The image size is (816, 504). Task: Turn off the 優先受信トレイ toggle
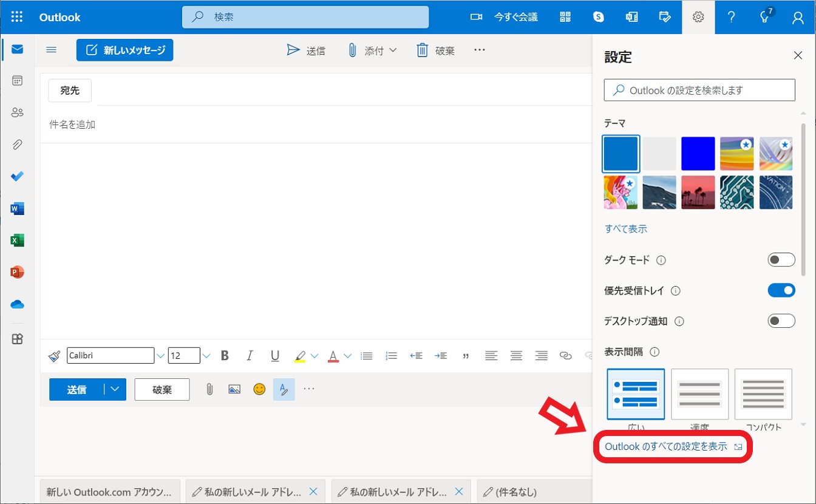pyautogui.click(x=781, y=291)
